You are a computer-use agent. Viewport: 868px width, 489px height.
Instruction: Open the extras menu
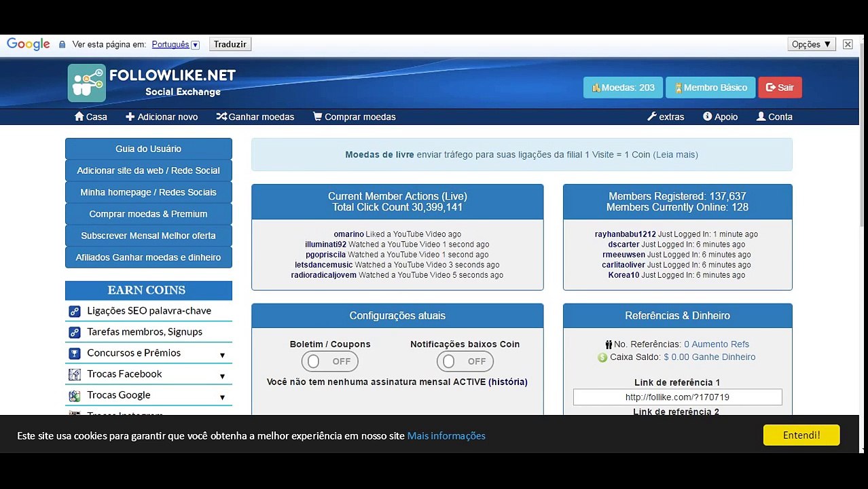pos(666,117)
